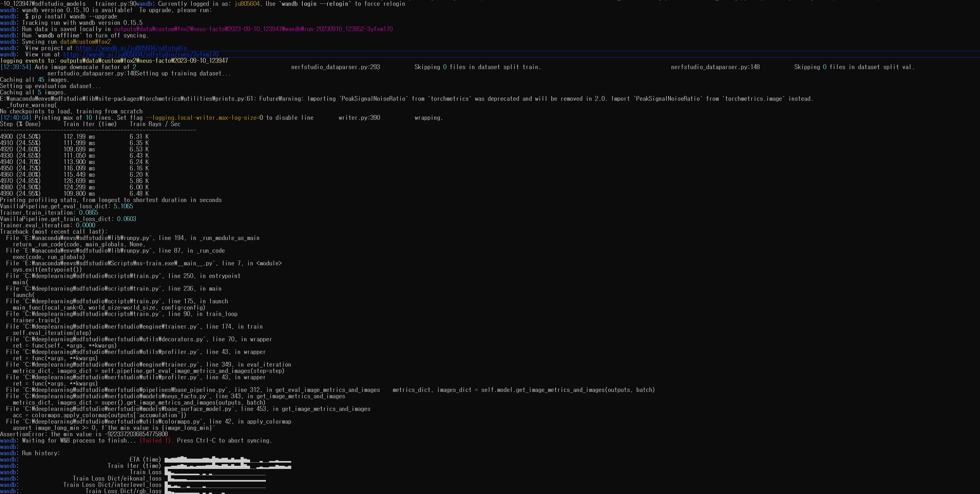980x494 pixels.
Task: Open the wandb run URL 3yfxm170
Action: (x=141, y=54)
